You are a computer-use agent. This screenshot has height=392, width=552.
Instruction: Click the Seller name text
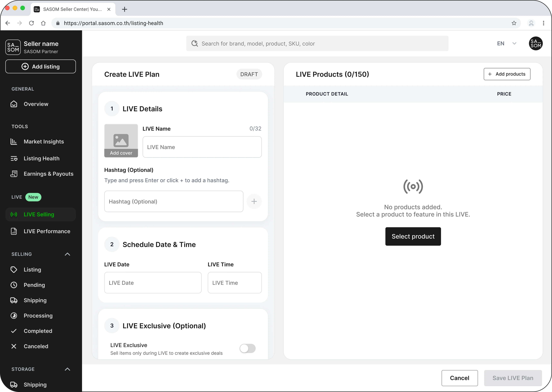[41, 44]
